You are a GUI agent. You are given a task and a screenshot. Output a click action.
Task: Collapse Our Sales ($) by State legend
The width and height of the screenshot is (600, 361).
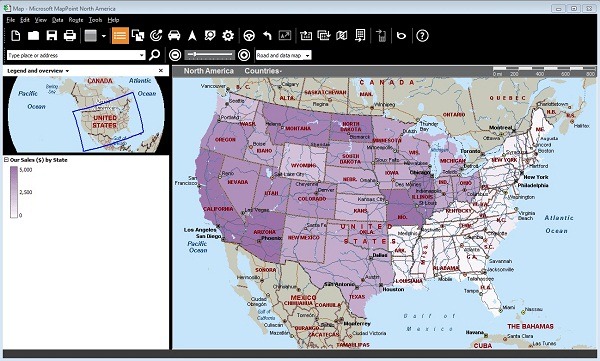[6, 160]
